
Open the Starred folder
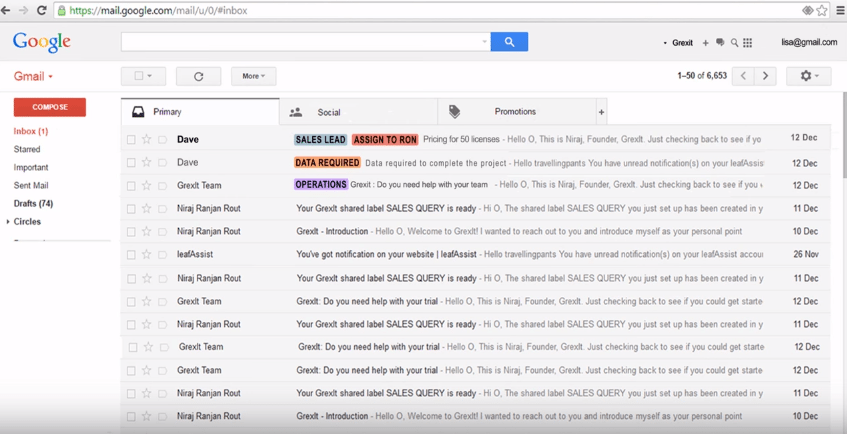27,149
